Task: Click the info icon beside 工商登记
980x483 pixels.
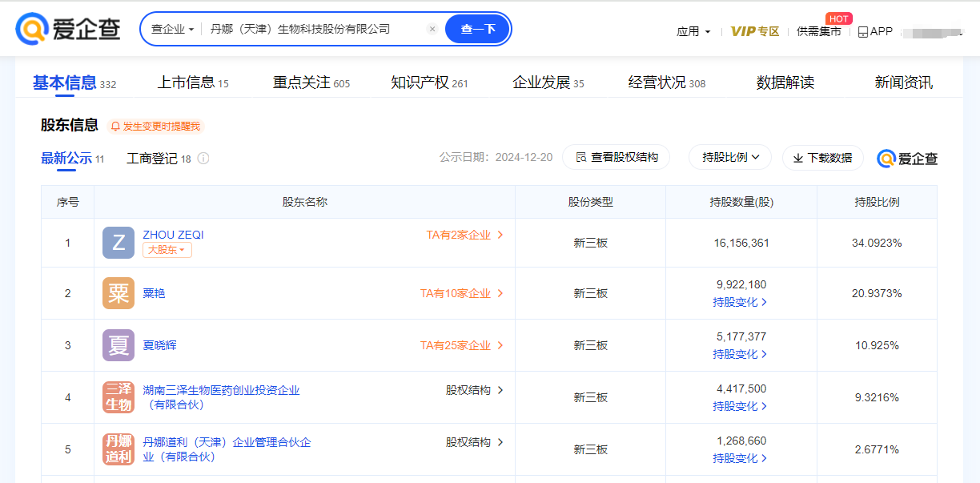Action: (x=203, y=159)
